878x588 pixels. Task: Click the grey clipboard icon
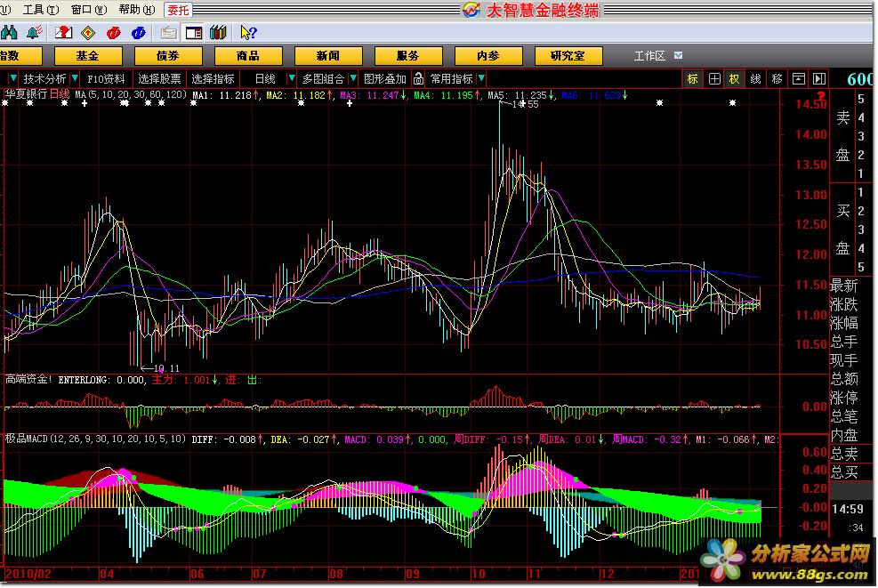tap(168, 33)
